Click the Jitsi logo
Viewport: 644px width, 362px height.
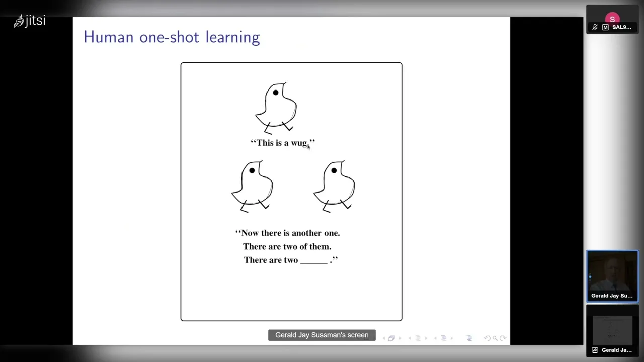point(30,21)
